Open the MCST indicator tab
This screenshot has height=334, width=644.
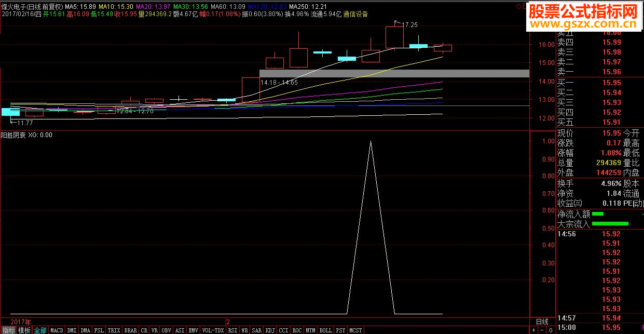pos(356,330)
